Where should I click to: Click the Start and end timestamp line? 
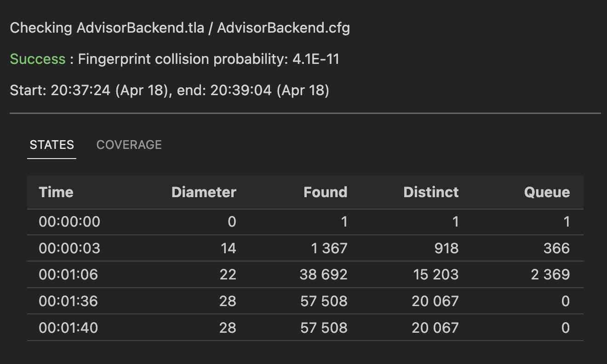(169, 90)
